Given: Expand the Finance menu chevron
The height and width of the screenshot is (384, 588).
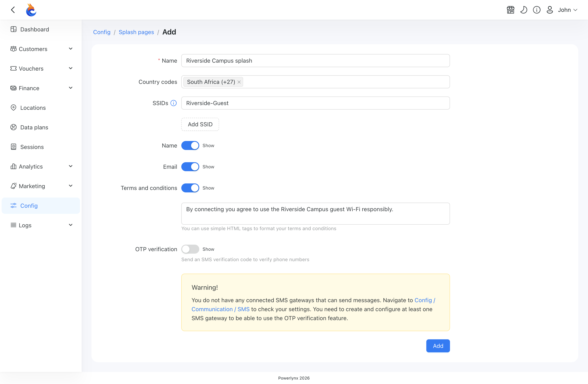Looking at the screenshot, I should [x=71, y=88].
